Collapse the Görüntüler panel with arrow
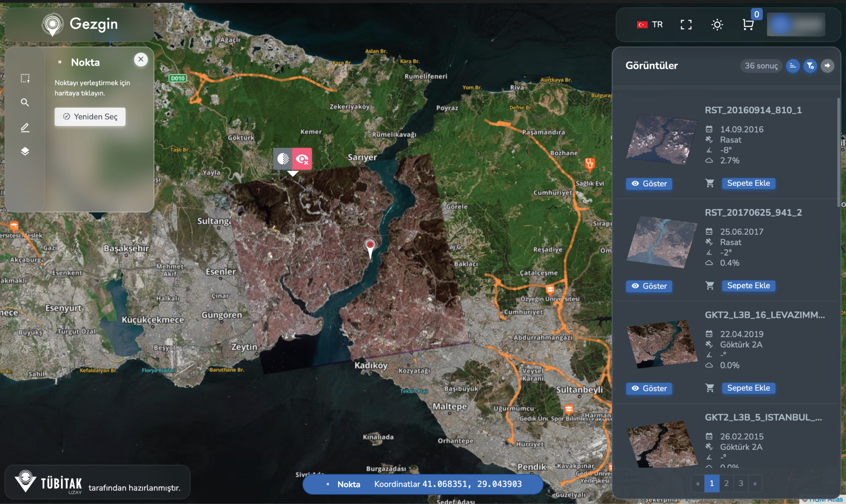This screenshot has width=846, height=504. pyautogui.click(x=827, y=65)
